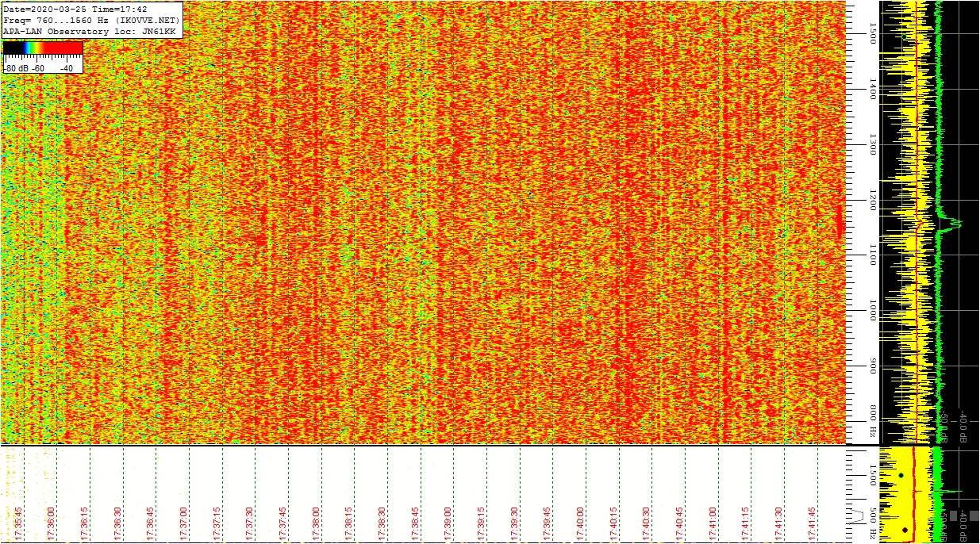Screen dimensions: 980x544
Task: Click the 17:39:45 time marker
Action: click(x=547, y=523)
